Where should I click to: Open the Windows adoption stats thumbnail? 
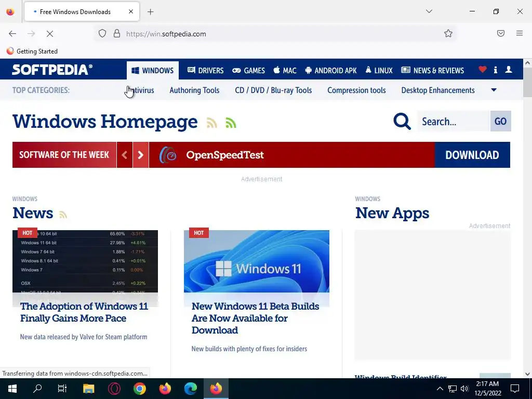(85, 261)
